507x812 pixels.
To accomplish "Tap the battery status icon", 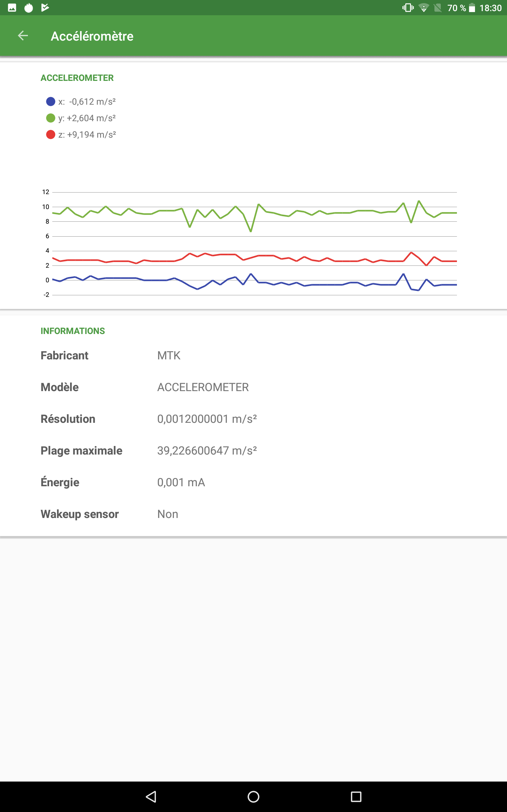I will [472, 8].
